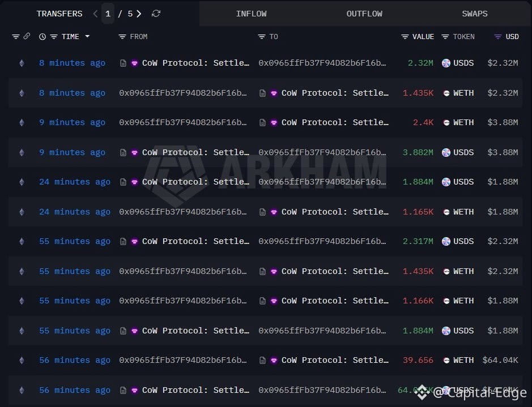Click the total pages number 5
This screenshot has height=407, width=532.
(130, 14)
